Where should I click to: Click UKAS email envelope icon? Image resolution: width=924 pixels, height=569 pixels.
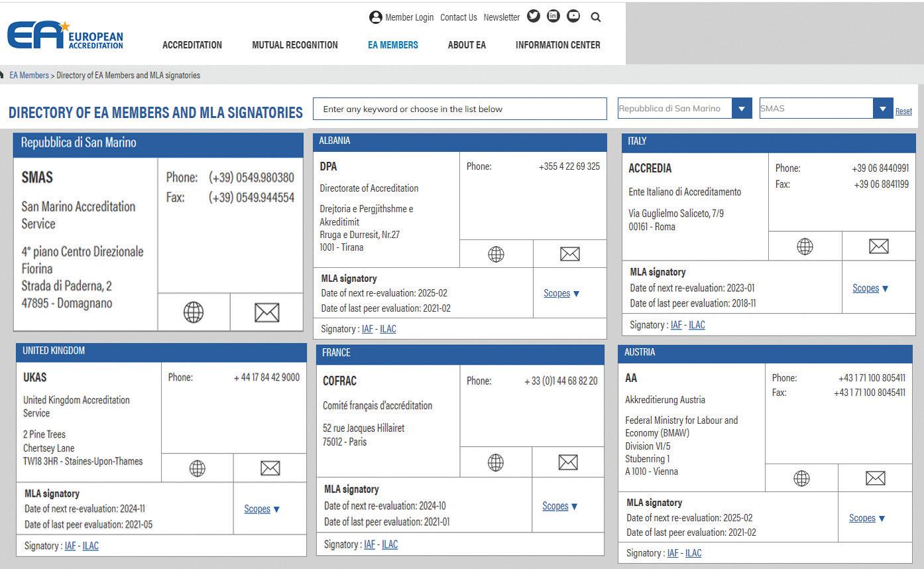pyautogui.click(x=270, y=468)
